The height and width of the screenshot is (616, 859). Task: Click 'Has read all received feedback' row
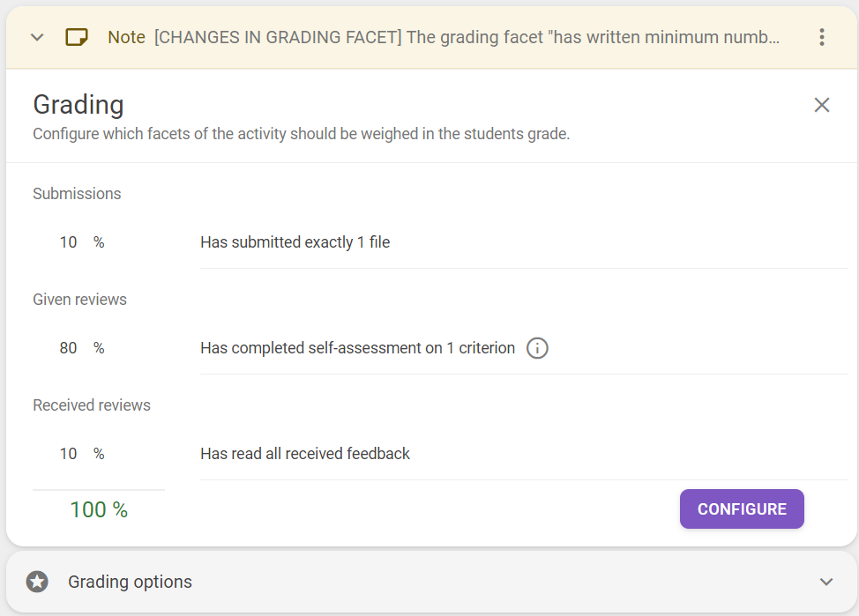[524, 454]
